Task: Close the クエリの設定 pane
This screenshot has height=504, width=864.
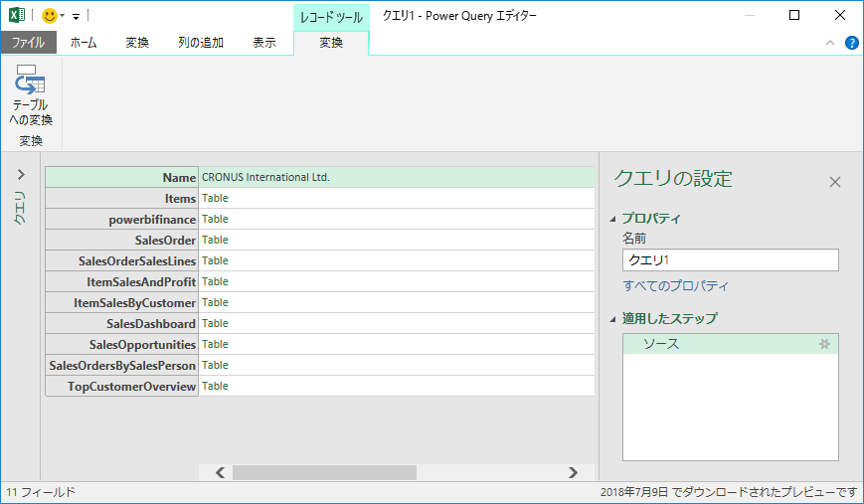Action: 835,182
